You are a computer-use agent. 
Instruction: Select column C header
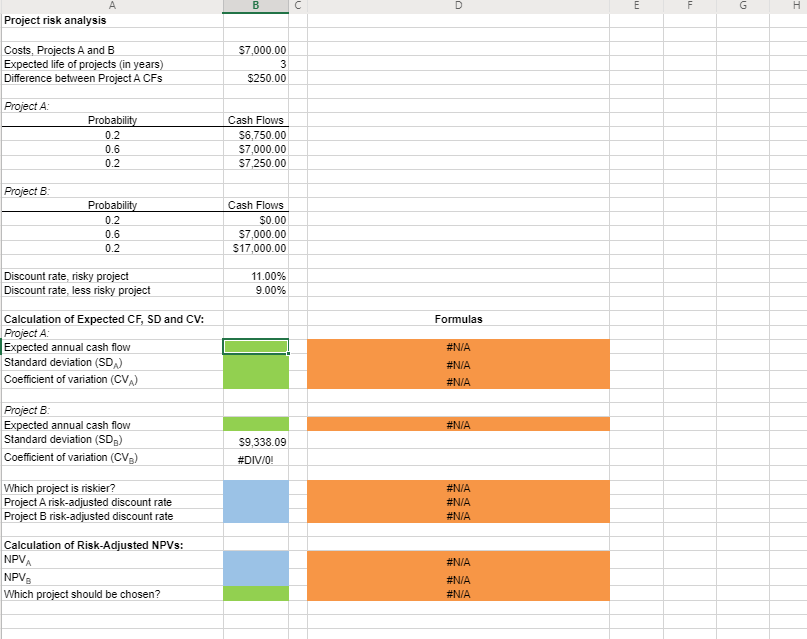click(298, 6)
